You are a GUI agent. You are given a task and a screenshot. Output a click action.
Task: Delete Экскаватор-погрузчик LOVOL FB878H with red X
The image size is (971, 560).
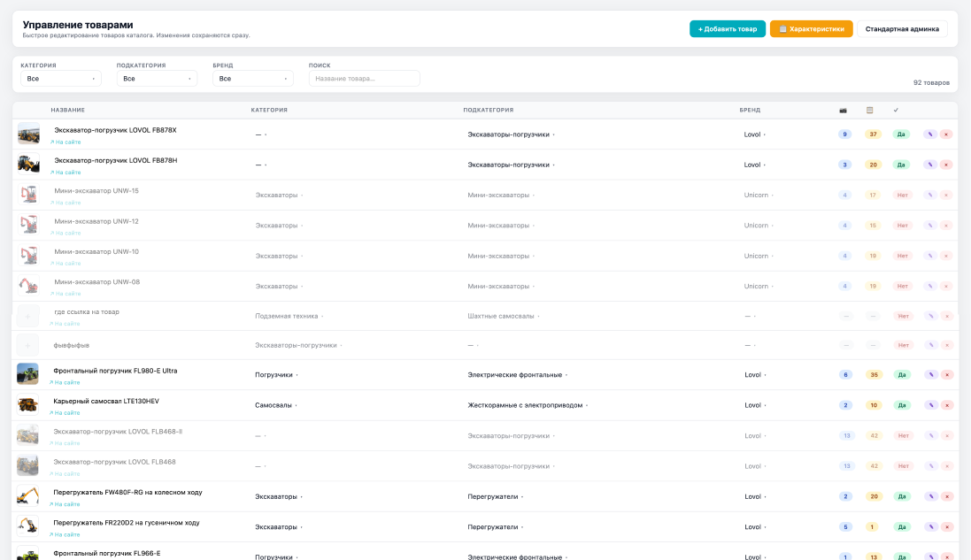click(x=946, y=165)
